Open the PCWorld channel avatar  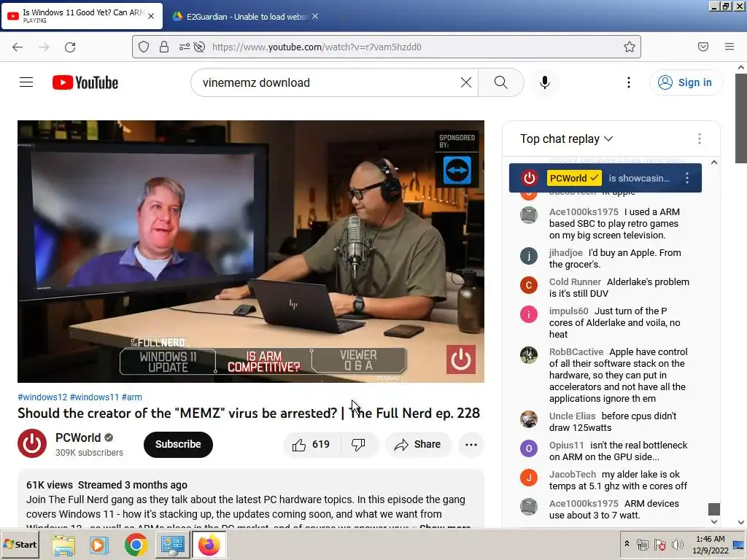pos(32,443)
